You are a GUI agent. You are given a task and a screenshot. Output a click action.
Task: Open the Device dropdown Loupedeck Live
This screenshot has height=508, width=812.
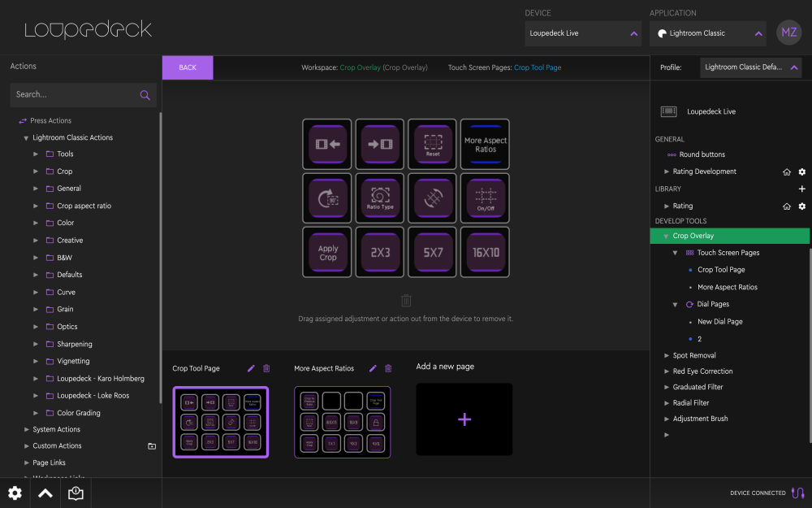[x=583, y=33]
